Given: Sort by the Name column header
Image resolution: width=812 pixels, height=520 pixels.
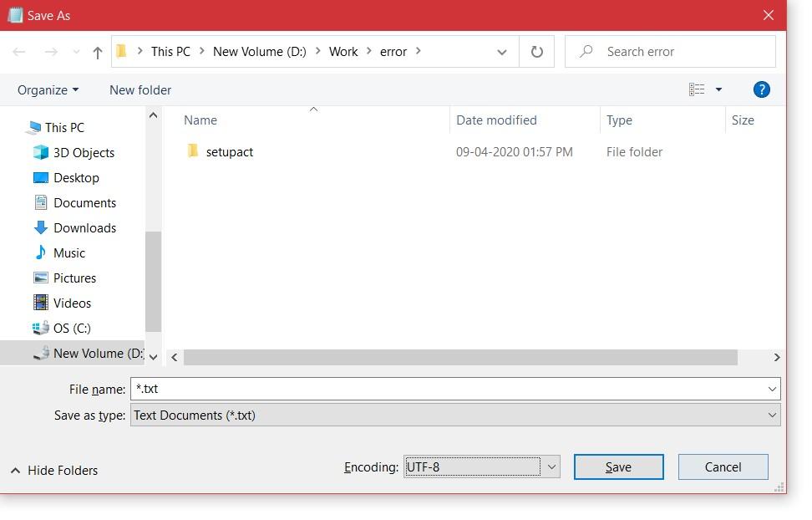Looking at the screenshot, I should coord(200,120).
